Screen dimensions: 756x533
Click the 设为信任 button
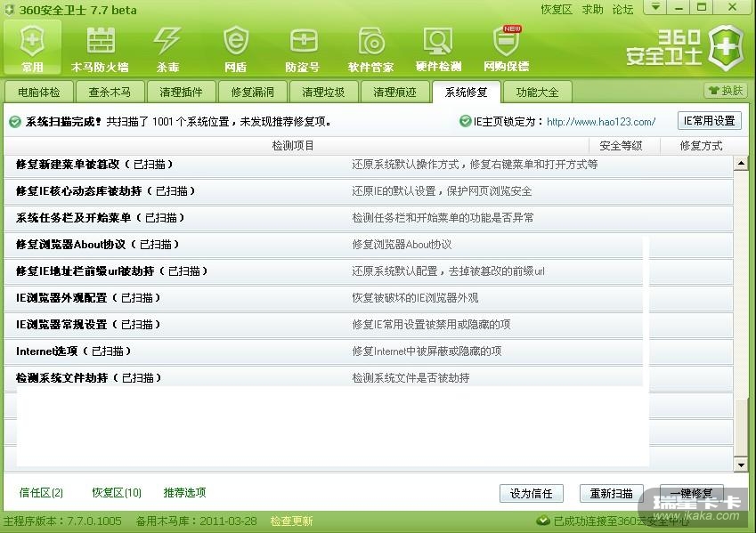point(532,494)
